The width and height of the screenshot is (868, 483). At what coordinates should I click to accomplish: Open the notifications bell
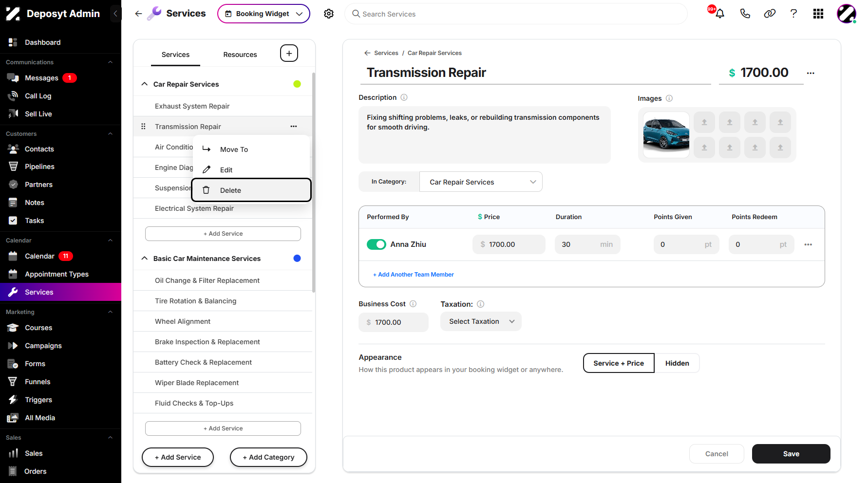(719, 14)
